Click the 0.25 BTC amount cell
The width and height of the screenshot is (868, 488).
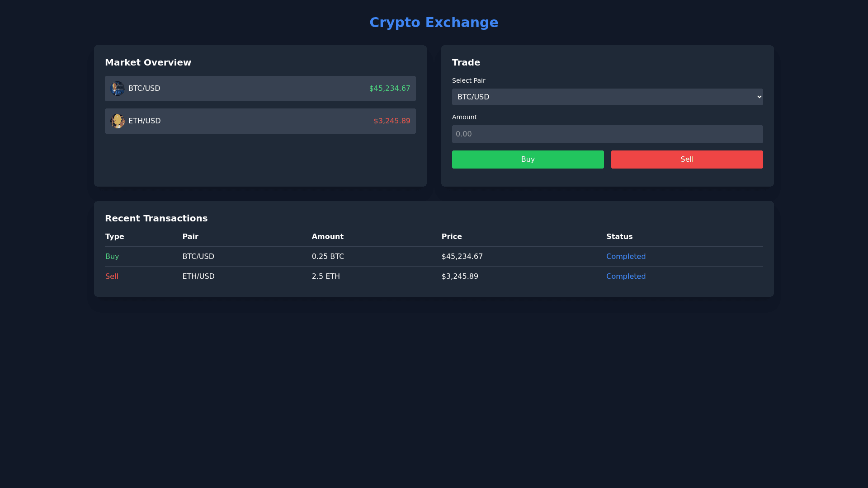coord(328,257)
